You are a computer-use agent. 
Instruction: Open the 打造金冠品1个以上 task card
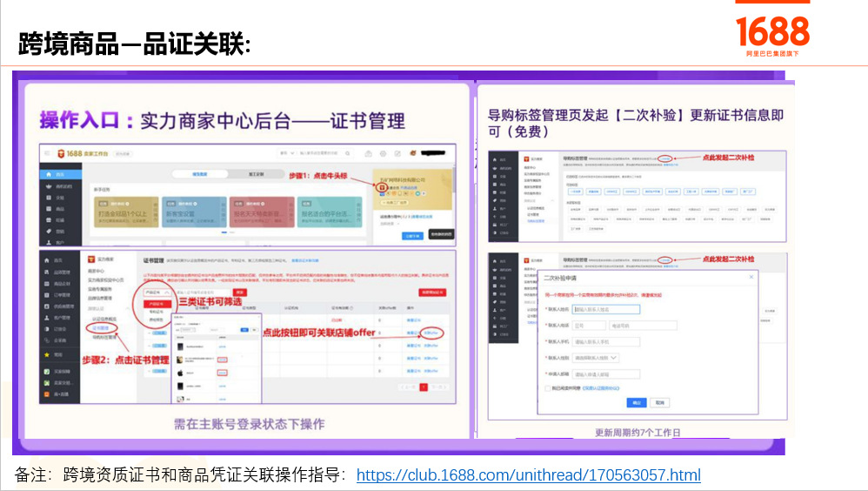coord(126,212)
